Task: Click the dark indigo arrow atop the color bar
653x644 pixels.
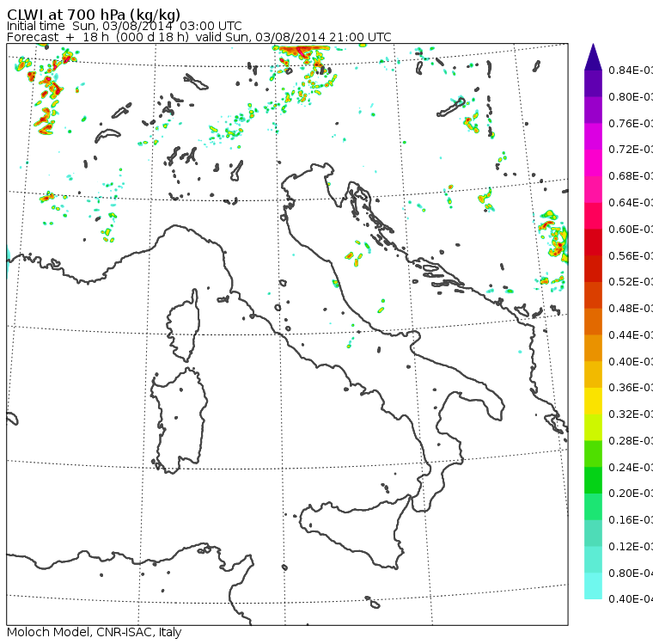Action: tap(593, 57)
